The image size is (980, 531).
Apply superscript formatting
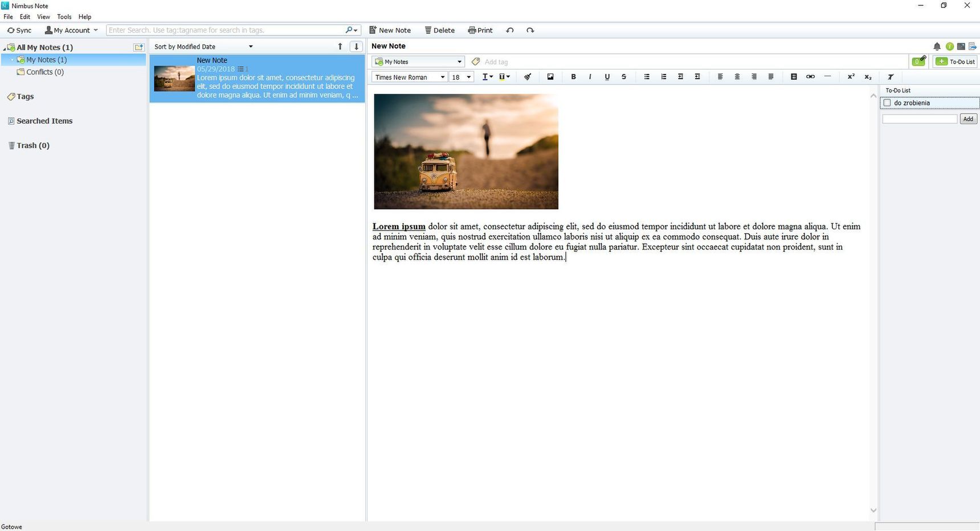click(x=851, y=77)
